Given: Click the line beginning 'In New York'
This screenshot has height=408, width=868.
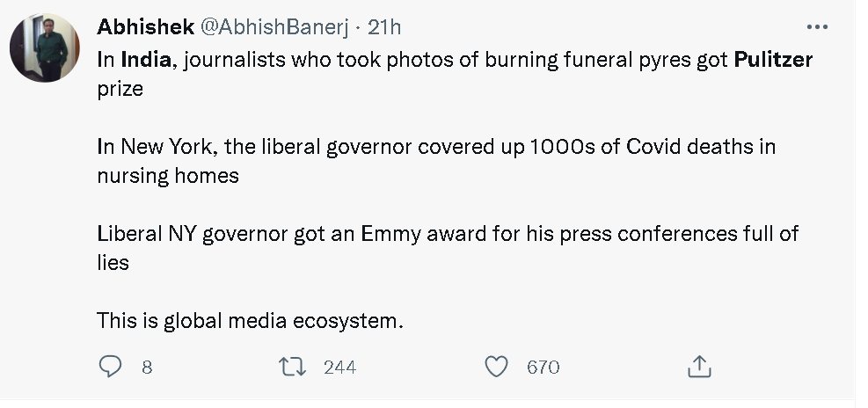Looking at the screenshot, I should coord(436,146).
